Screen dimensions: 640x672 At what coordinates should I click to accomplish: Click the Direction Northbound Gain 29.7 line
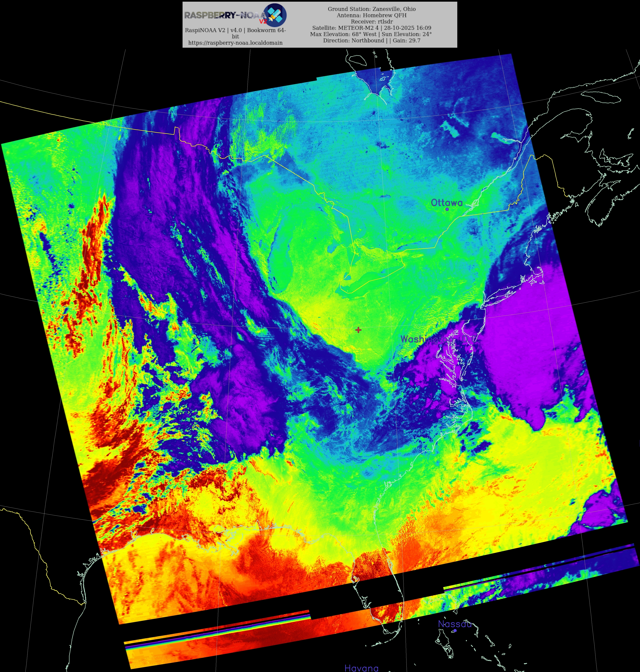[x=372, y=40]
